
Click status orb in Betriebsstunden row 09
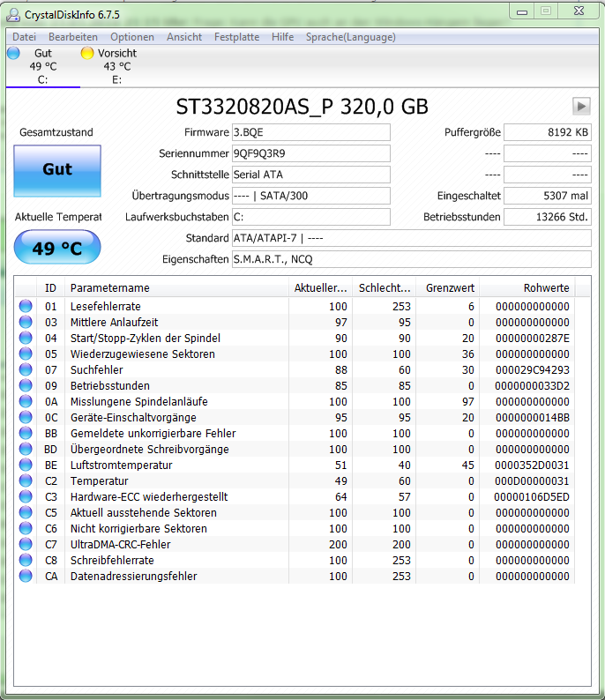pyautogui.click(x=26, y=385)
